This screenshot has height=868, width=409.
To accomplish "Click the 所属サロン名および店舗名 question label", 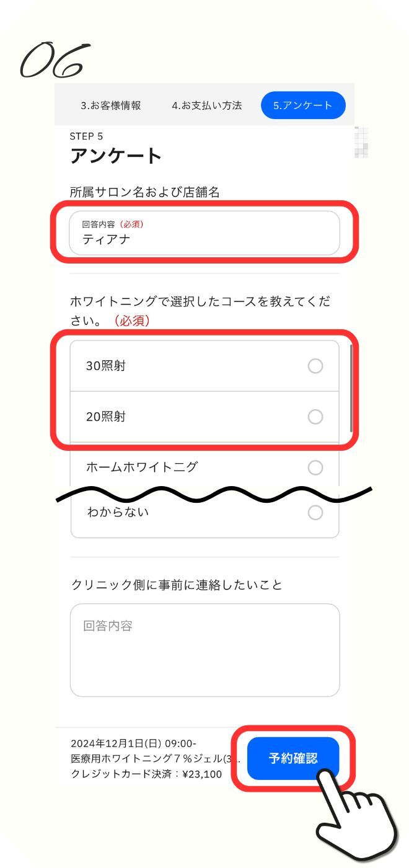I will tap(145, 193).
